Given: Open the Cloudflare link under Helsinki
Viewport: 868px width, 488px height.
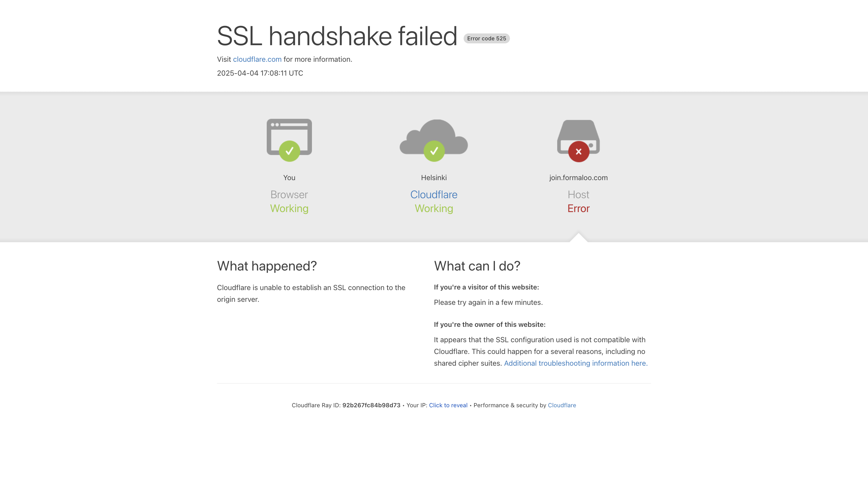Looking at the screenshot, I should coord(434,195).
